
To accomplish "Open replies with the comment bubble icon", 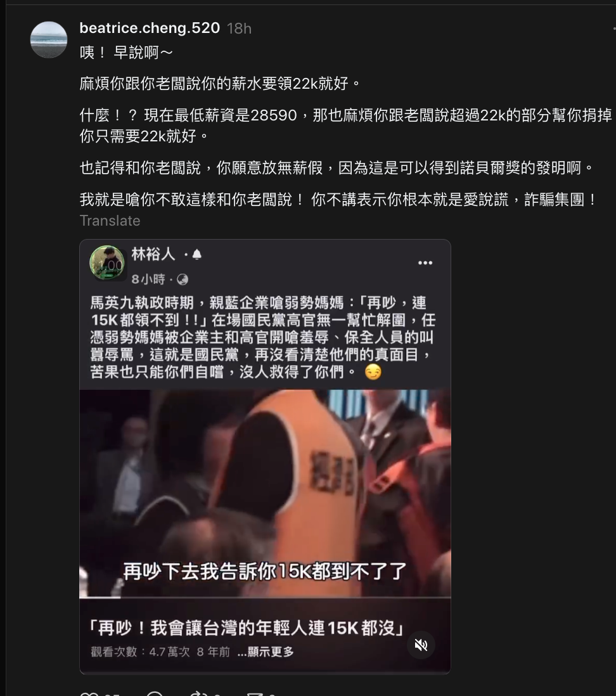I will [155, 693].
